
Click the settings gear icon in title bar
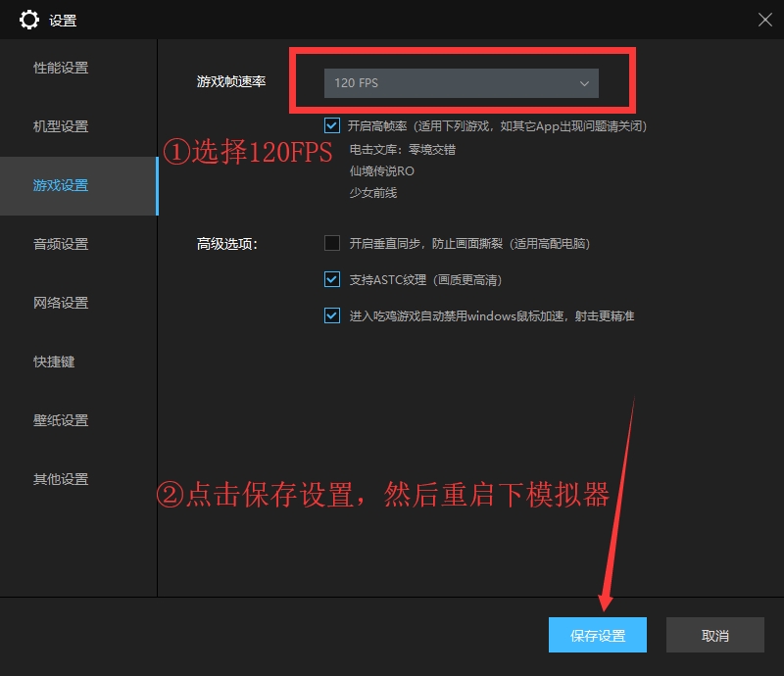pos(30,20)
